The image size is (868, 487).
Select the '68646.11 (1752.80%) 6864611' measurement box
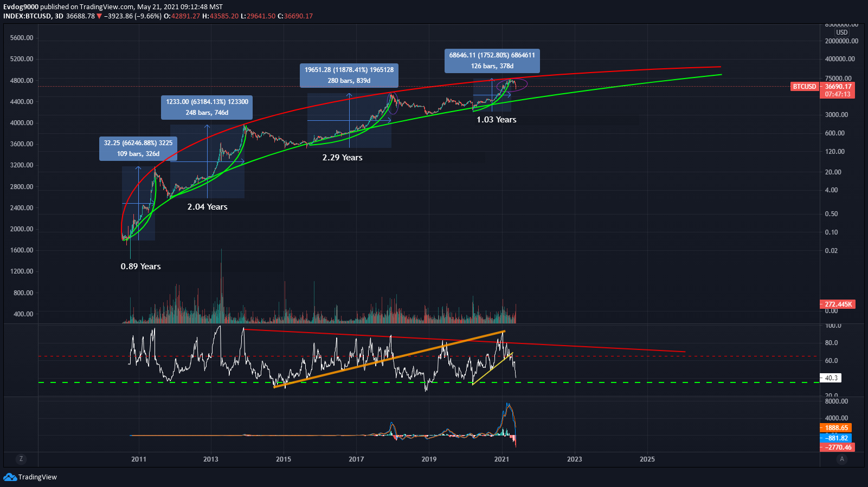[x=492, y=61]
